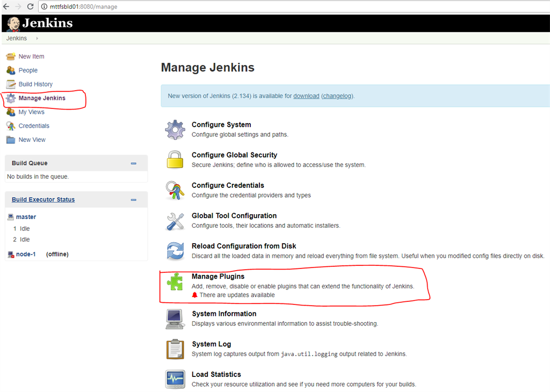This screenshot has height=392, width=550.
Task: Click the '(offline)' status text
Action: click(57, 254)
